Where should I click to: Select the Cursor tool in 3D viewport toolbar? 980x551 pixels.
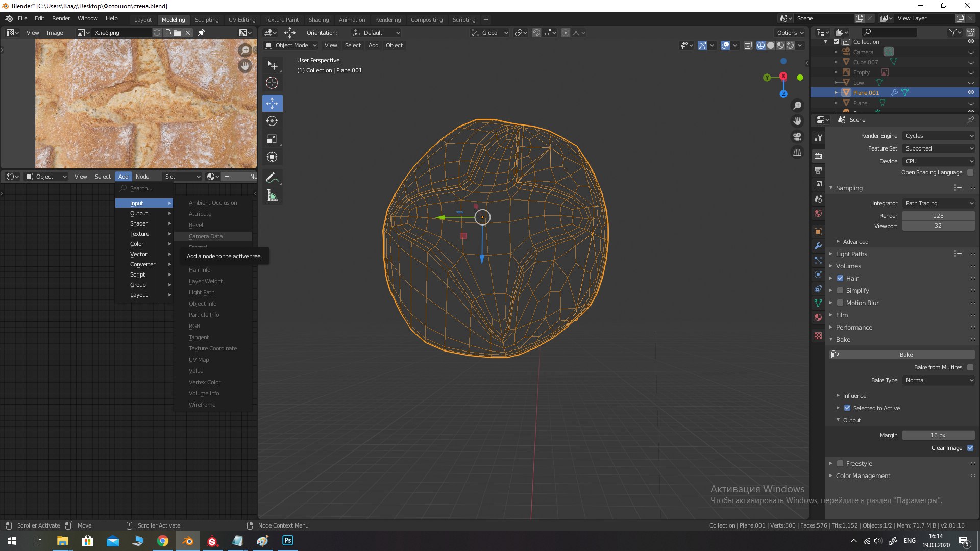point(272,83)
